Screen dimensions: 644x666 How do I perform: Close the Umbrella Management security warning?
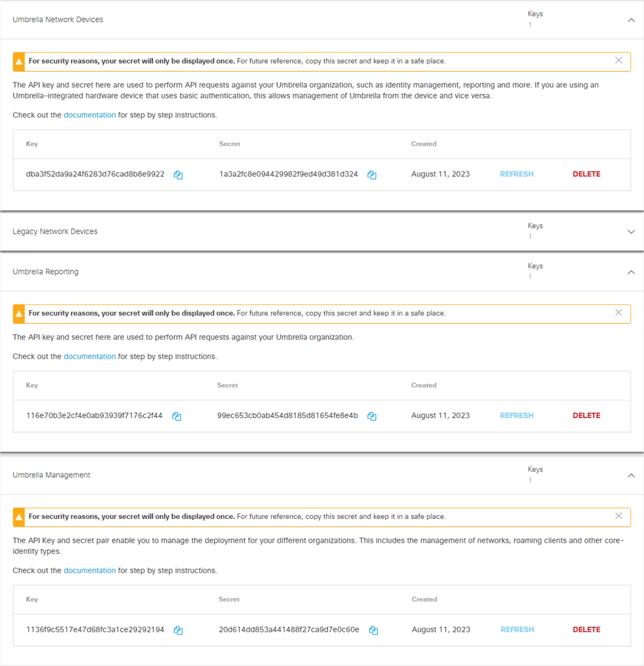point(618,516)
